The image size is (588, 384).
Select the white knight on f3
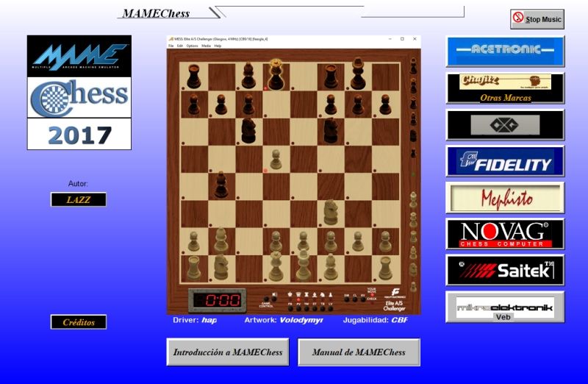click(x=331, y=212)
